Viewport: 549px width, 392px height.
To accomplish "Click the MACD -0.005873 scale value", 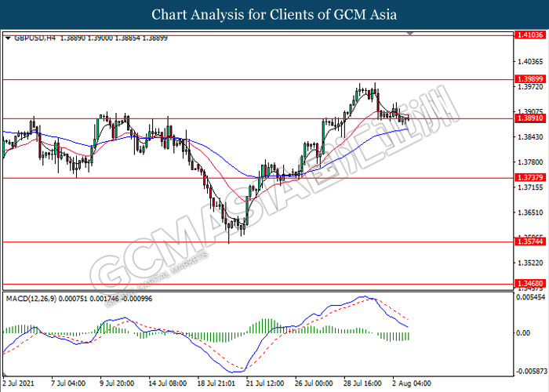I will coord(532,371).
